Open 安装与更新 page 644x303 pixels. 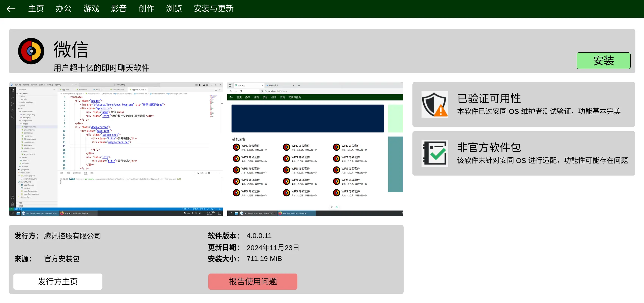pos(213,9)
